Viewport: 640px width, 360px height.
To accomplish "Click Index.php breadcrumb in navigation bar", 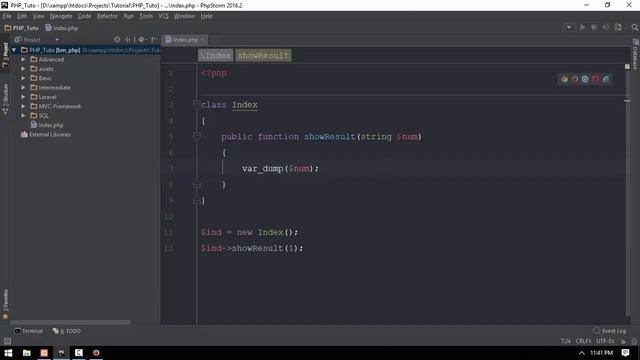I will (x=62, y=28).
